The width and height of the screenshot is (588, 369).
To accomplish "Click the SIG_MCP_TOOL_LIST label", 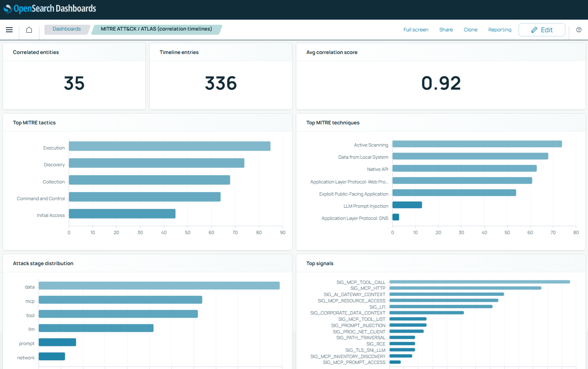I will coord(362,319).
